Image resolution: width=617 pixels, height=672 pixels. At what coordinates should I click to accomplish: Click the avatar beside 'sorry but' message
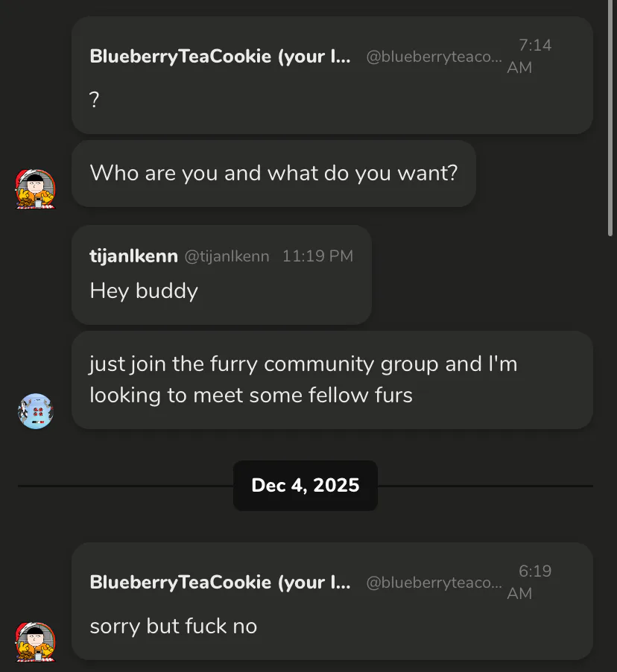tap(35, 642)
